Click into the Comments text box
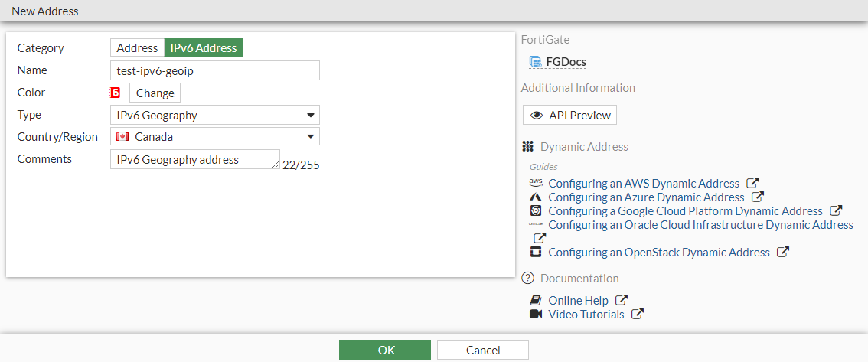Viewport: 868px width, 362px height. point(194,159)
